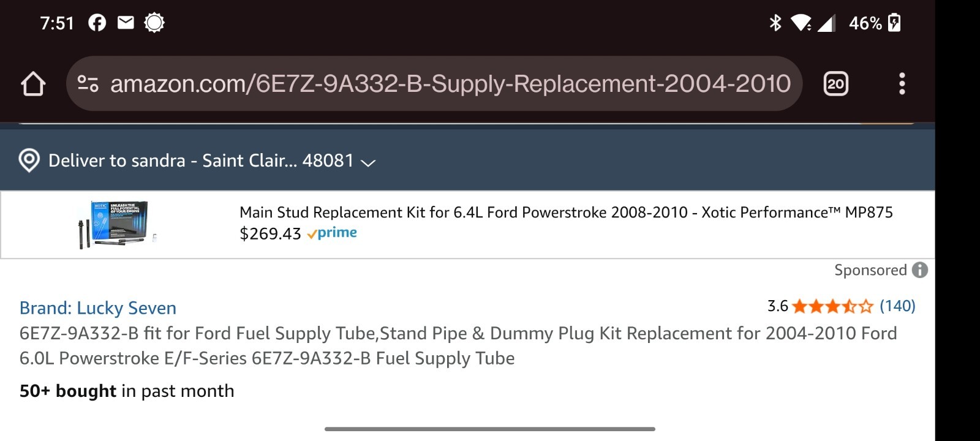Viewport: 980px width, 441px height.
Task: Open the Deliver to sandra location selector
Action: pyautogui.click(x=201, y=160)
